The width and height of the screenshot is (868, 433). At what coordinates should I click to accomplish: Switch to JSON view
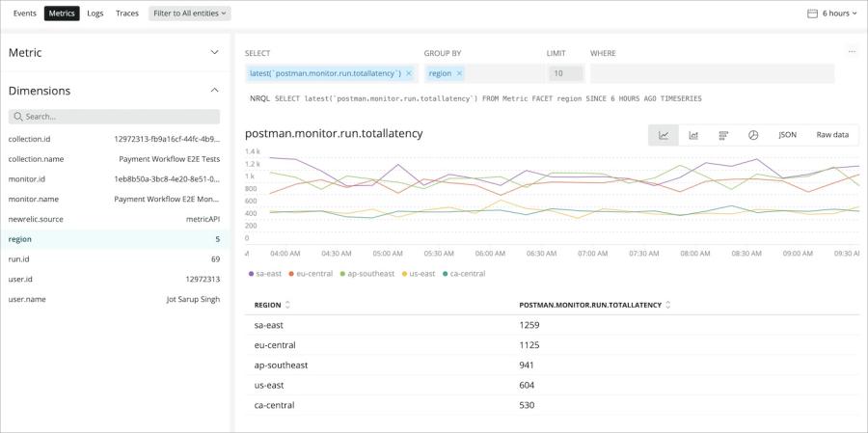[x=787, y=135]
